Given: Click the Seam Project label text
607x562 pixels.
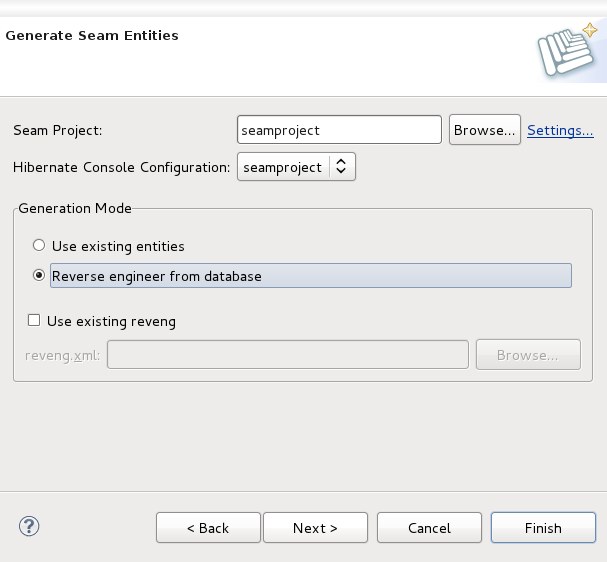Looking at the screenshot, I should 58,130.
